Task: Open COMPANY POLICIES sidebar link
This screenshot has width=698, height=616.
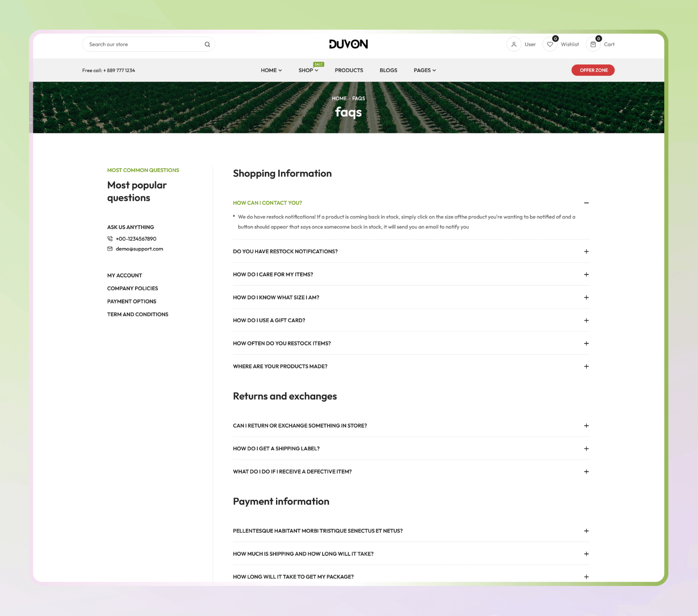Action: (x=133, y=288)
